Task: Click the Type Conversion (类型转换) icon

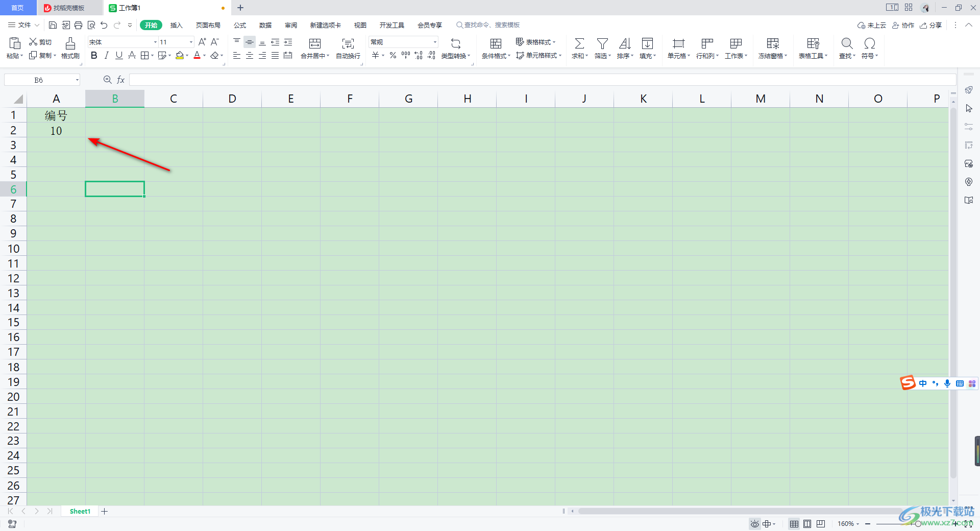Action: 456,43
